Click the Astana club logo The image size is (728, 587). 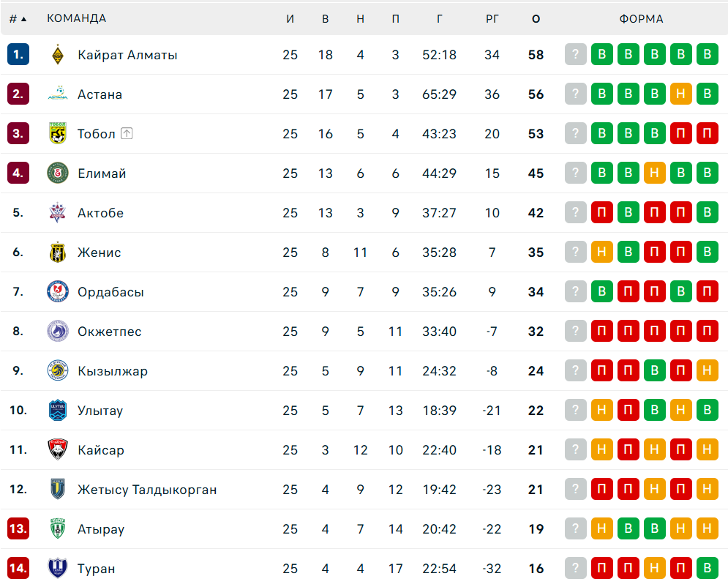pos(58,94)
